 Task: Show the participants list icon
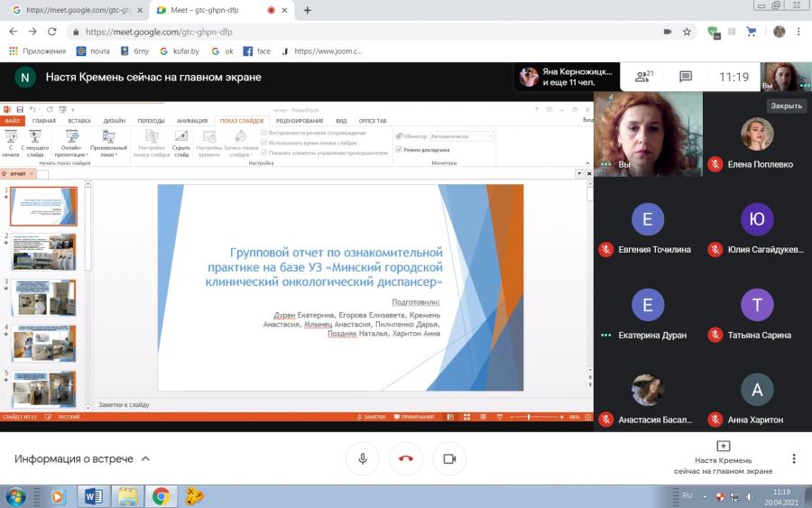643,78
